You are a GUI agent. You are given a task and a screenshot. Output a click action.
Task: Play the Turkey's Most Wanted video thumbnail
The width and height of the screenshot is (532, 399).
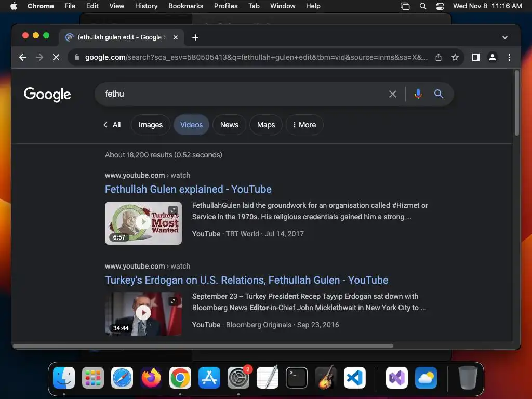pyautogui.click(x=143, y=223)
